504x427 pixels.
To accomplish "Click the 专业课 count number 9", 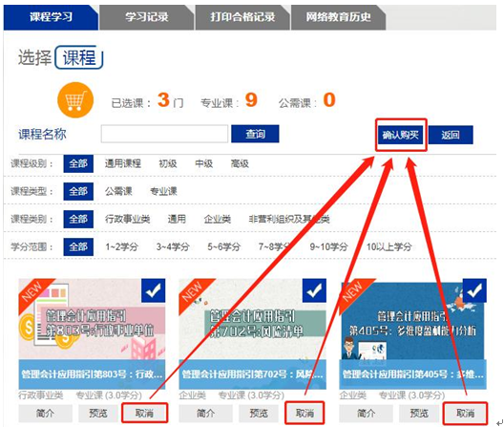I will pos(251,100).
